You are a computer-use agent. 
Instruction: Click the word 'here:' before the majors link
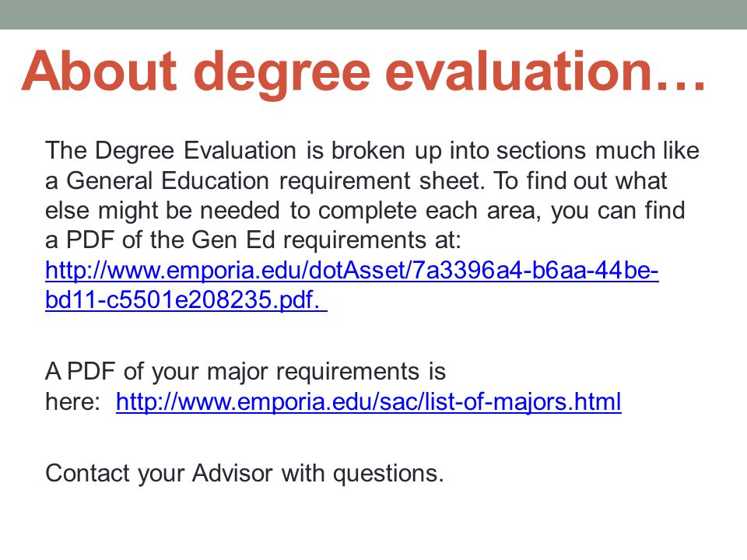point(72,401)
